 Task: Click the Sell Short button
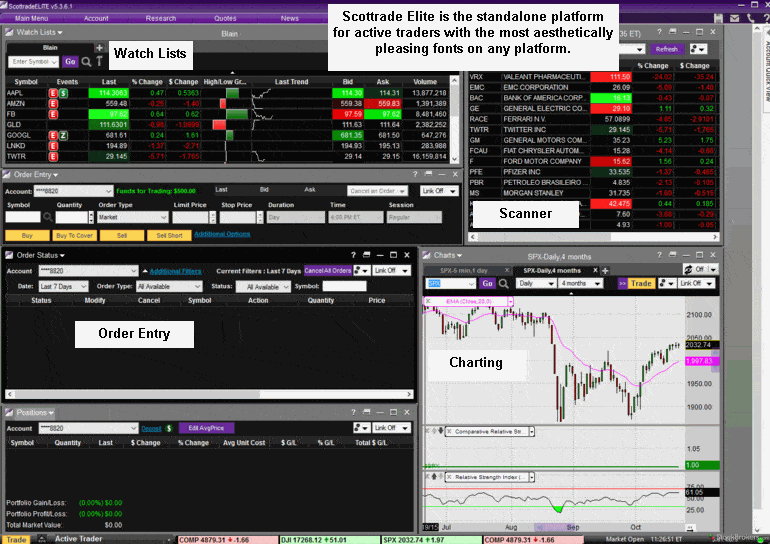click(x=169, y=236)
